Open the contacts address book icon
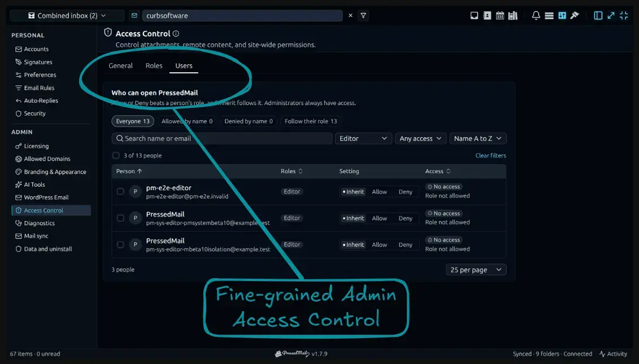 click(487, 15)
